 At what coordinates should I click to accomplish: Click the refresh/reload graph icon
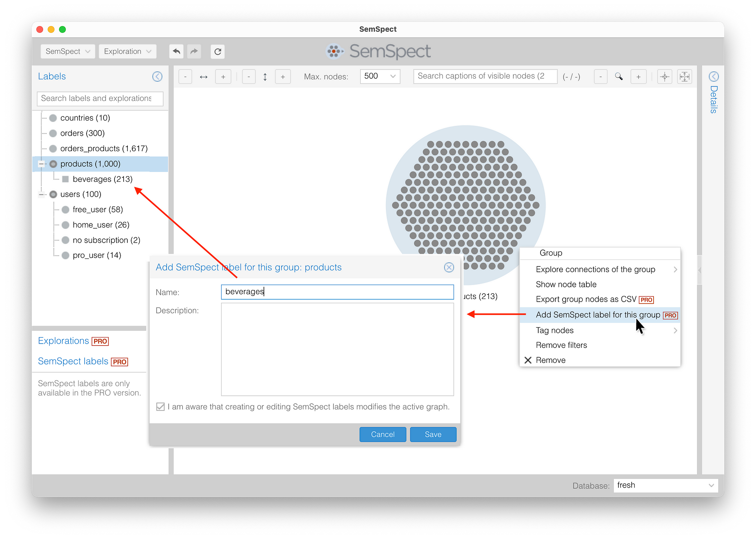pos(218,51)
